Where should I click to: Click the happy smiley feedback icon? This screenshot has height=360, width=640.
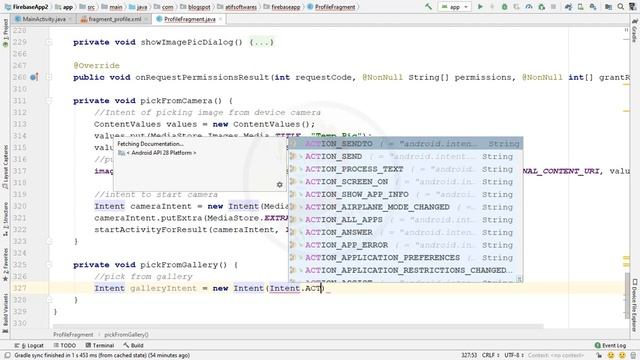[x=611, y=356]
